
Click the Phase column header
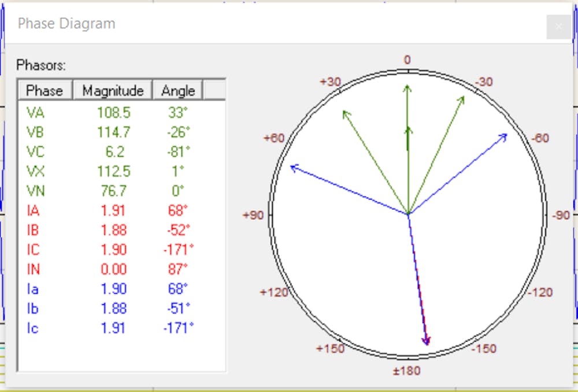click(x=45, y=90)
